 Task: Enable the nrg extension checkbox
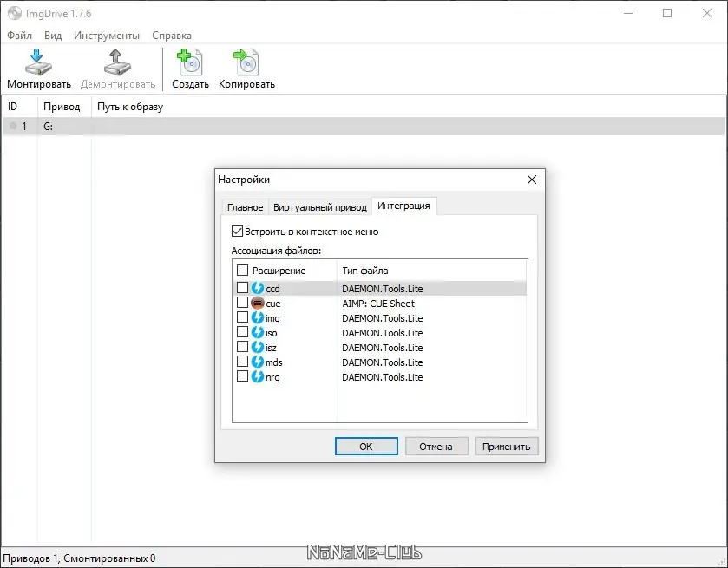(242, 376)
